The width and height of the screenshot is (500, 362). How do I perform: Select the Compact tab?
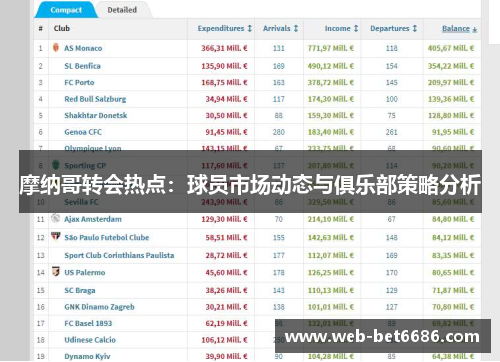point(66,10)
